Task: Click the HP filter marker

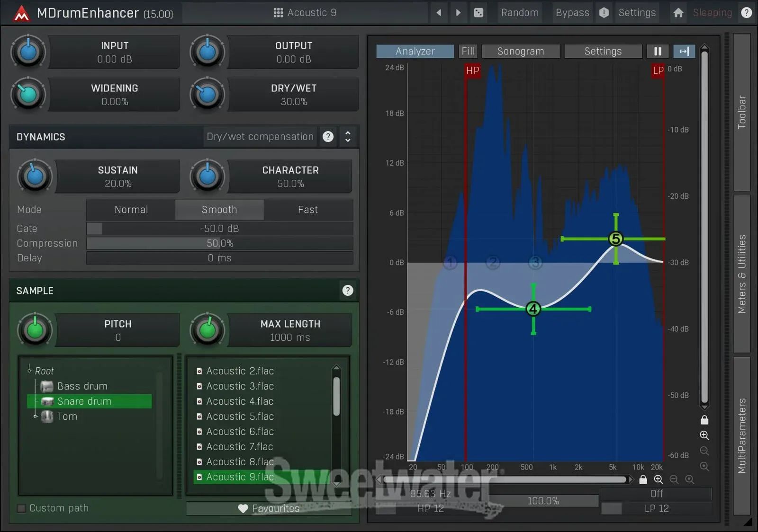Action: 472,71
